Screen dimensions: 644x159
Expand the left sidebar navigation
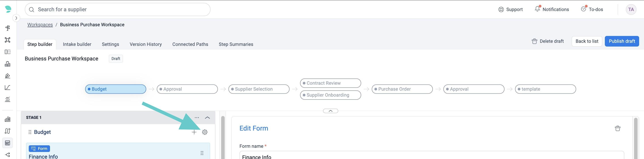point(16,18)
